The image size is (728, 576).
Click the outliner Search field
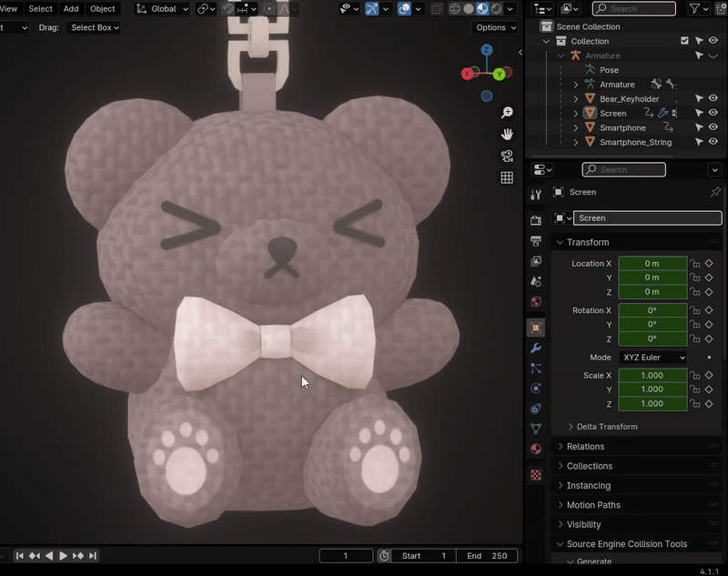click(x=634, y=9)
